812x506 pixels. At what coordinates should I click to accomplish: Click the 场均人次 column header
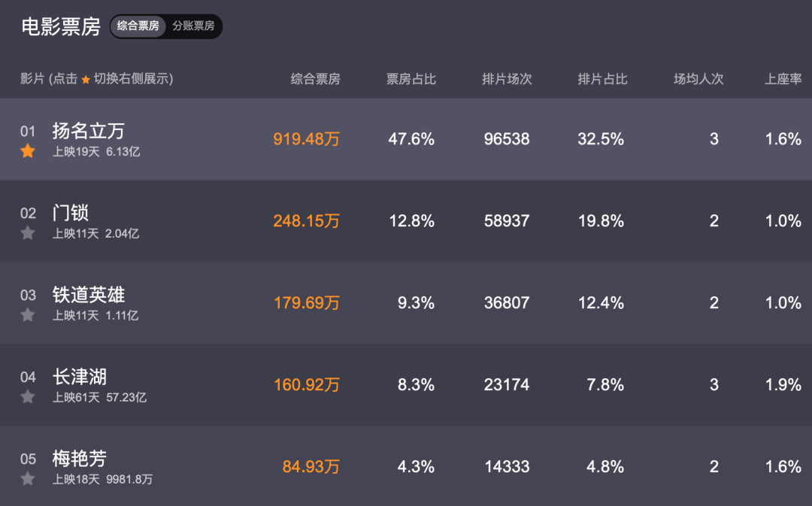[x=698, y=79]
